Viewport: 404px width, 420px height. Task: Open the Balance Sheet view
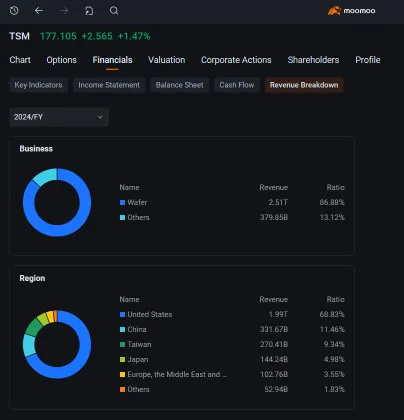click(179, 85)
